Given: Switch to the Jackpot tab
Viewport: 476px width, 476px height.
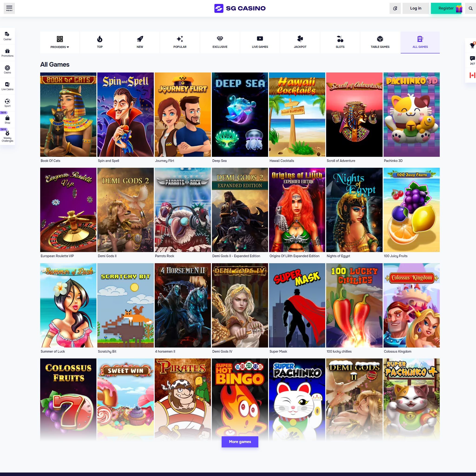Looking at the screenshot, I should pyautogui.click(x=300, y=42).
